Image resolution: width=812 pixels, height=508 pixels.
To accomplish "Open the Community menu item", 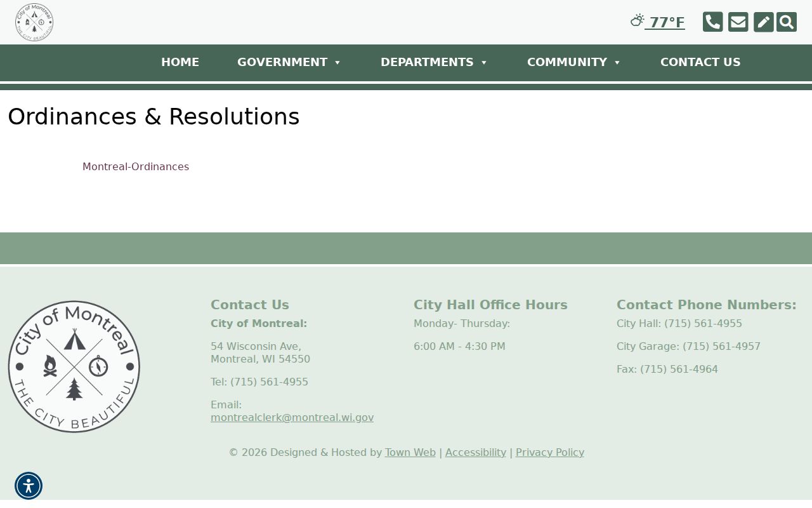I will tap(567, 62).
